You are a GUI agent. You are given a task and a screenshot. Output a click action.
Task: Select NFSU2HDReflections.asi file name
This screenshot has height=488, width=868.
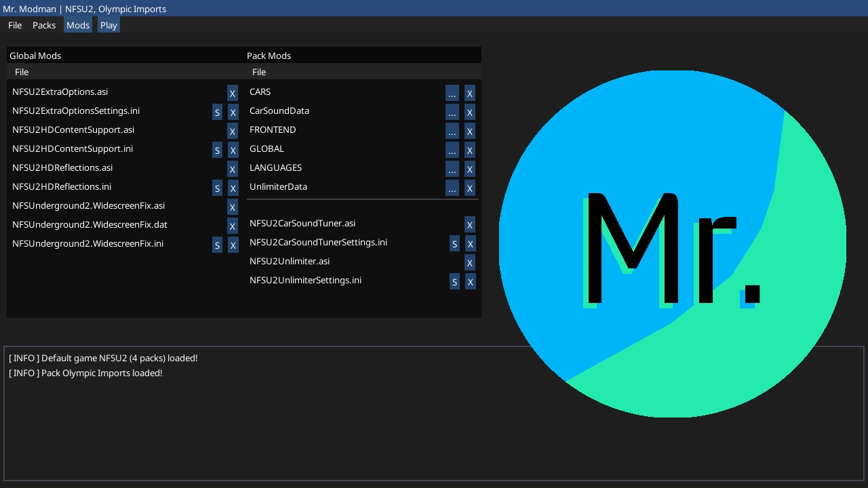[62, 167]
